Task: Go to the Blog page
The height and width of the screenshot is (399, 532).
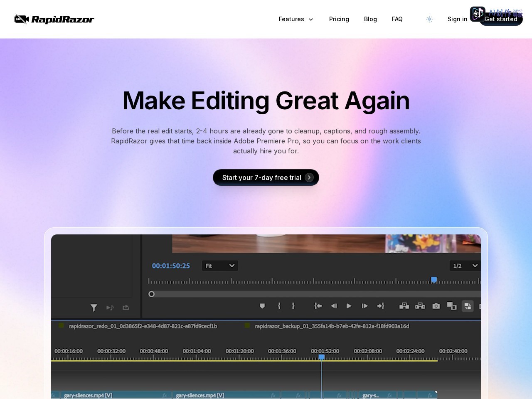Action: click(370, 19)
